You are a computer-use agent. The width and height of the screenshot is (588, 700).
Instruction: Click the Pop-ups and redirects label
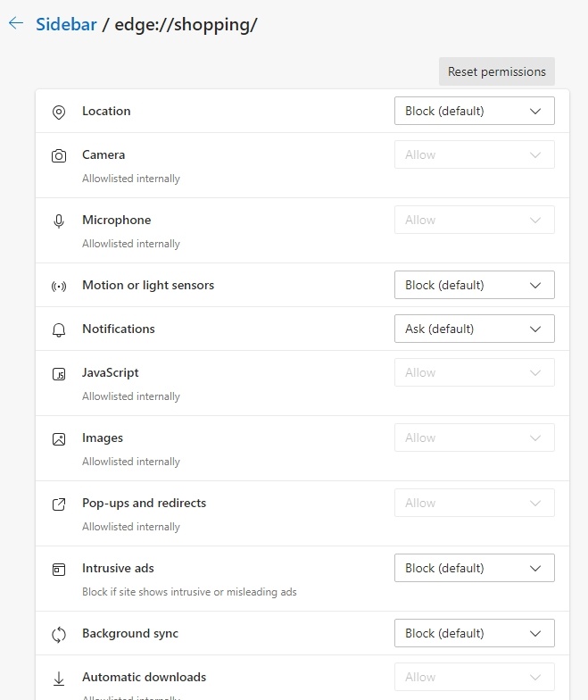[145, 504]
